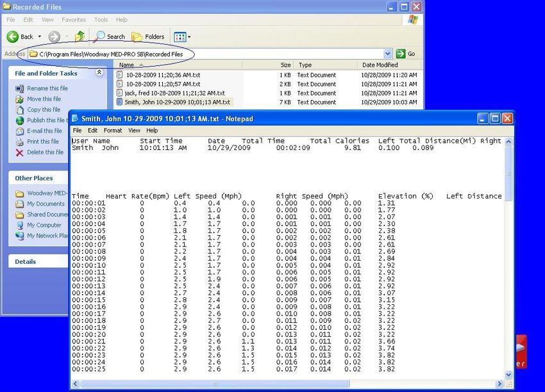Open the Views icon menu in Explorer toolbar
Viewport: 545px width, 392px height.
182,37
